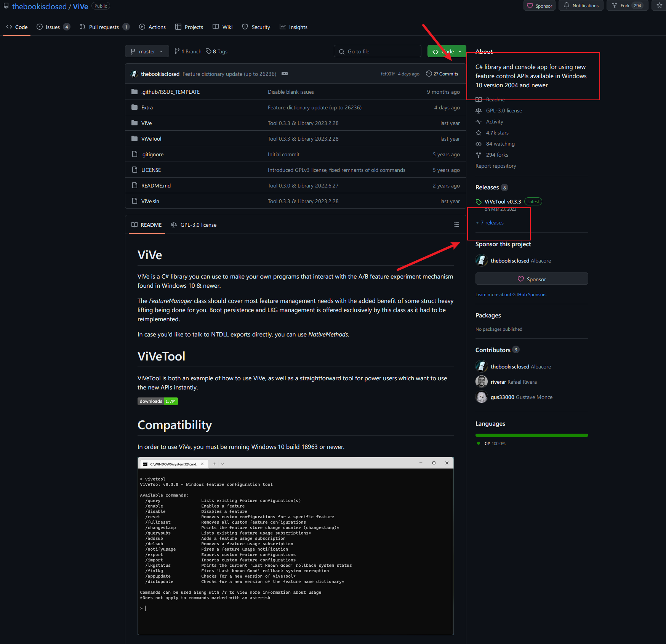Open the README.md file
Viewport: 666px width, 644px height.
pos(156,186)
